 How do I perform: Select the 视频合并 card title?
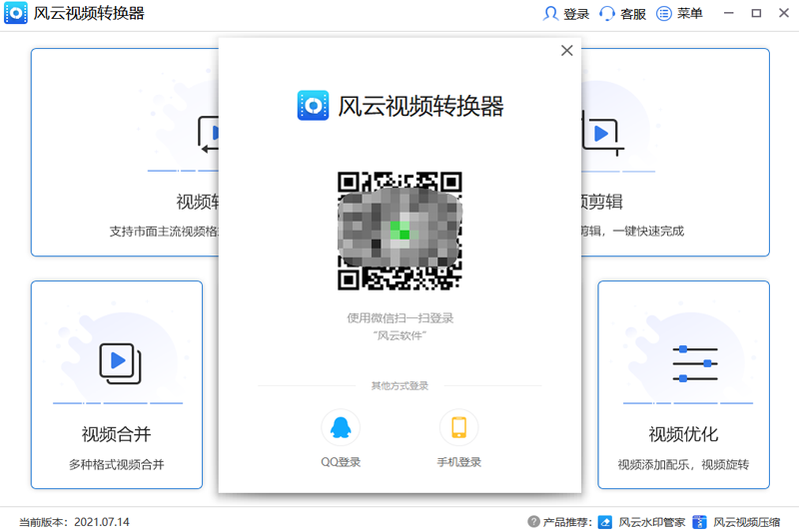click(117, 434)
